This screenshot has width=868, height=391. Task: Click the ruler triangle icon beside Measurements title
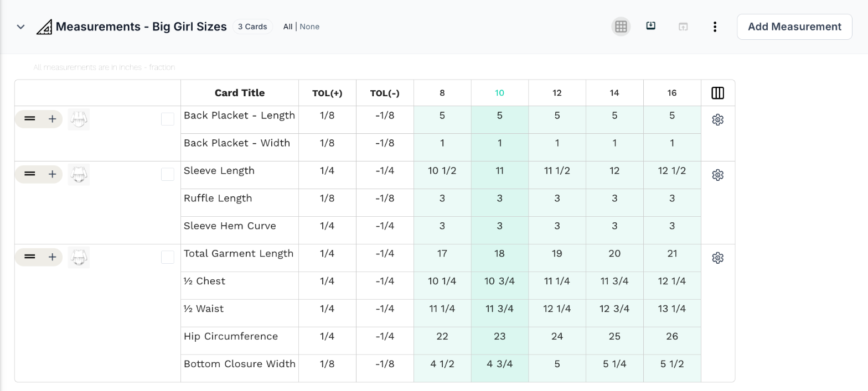point(44,27)
